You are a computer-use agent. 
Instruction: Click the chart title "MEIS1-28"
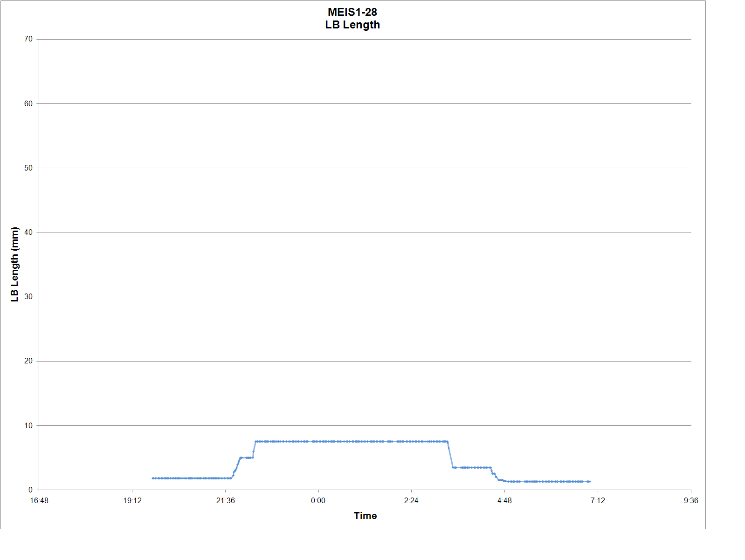[352, 12]
